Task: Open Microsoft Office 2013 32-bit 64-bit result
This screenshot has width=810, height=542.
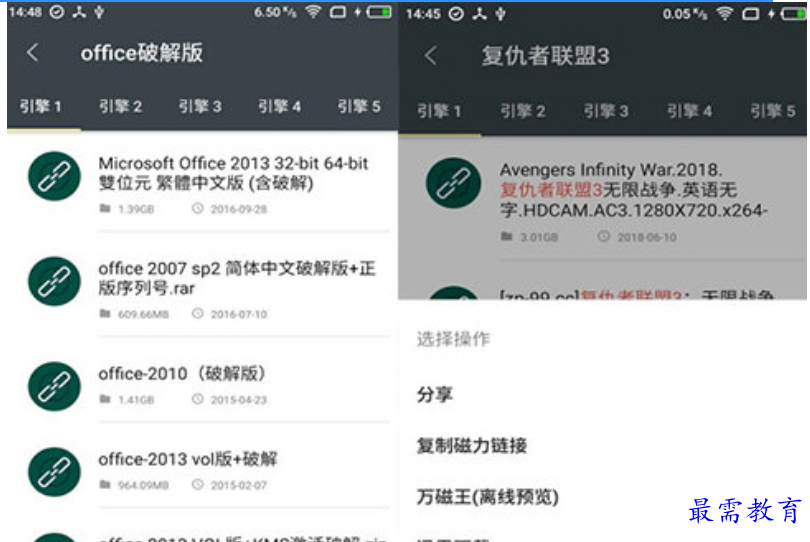Action: click(233, 173)
